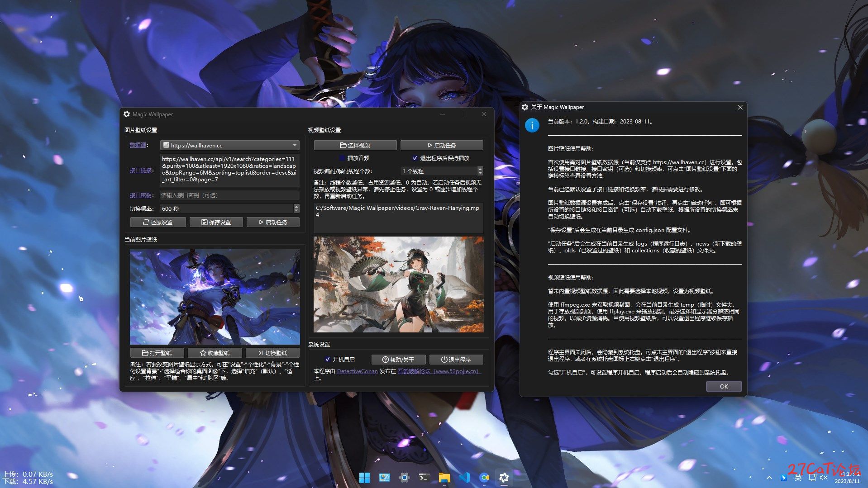Click the 选择视频 button
Viewport: 868px width, 488px height.
coord(355,145)
